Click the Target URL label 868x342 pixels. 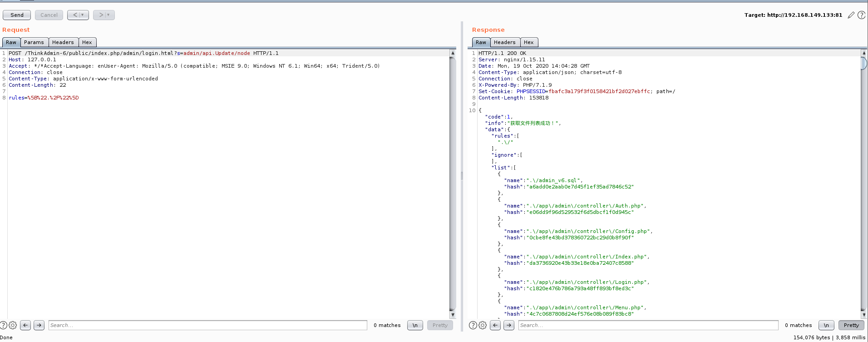(793, 15)
